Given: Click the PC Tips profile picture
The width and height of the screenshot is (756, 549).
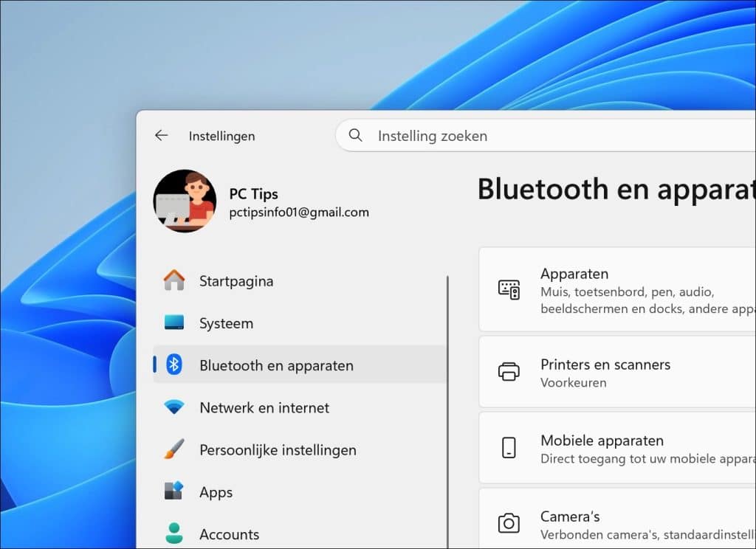Looking at the screenshot, I should pyautogui.click(x=185, y=201).
